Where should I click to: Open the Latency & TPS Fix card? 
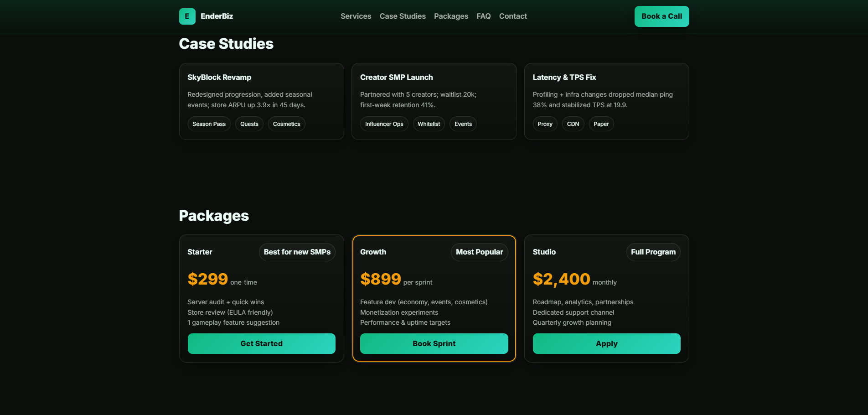(564, 78)
